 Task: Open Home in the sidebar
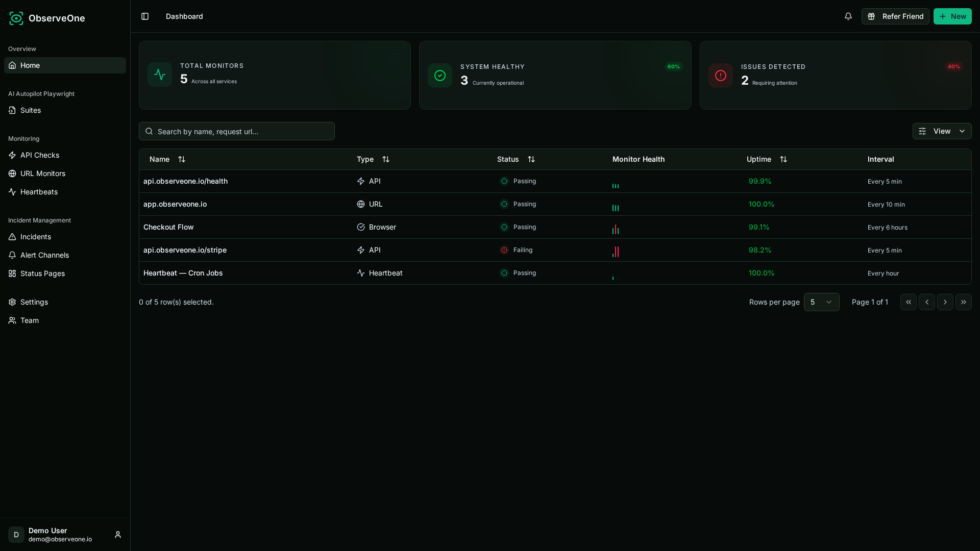tap(65, 65)
